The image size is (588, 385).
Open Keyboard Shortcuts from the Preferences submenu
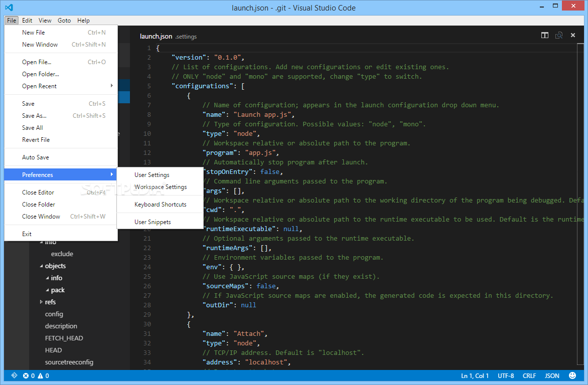pos(160,205)
